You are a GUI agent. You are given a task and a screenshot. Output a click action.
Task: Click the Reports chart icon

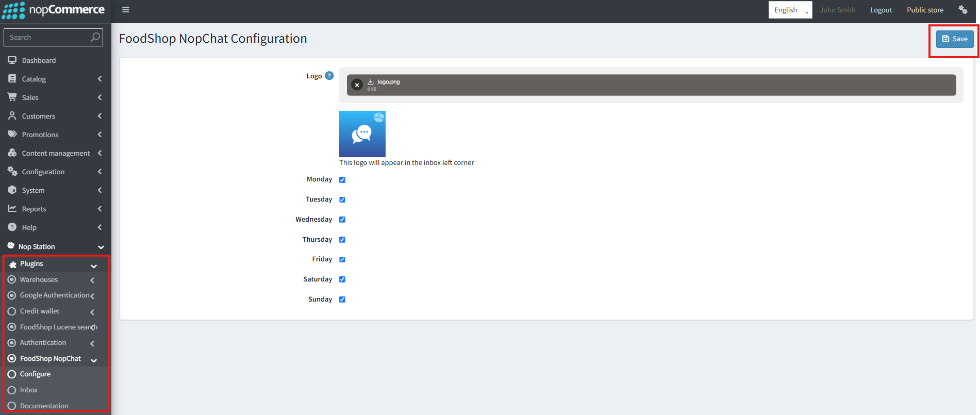[x=12, y=209]
